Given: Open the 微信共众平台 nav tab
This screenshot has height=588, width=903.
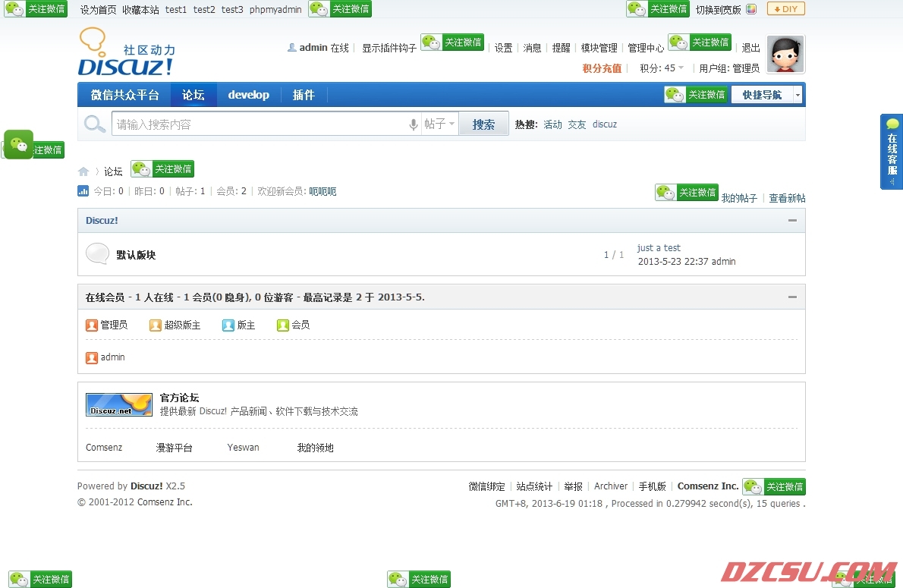Looking at the screenshot, I should point(124,94).
